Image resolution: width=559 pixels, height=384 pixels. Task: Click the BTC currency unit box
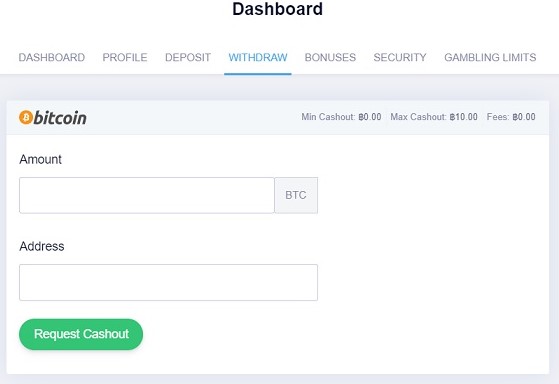click(296, 195)
